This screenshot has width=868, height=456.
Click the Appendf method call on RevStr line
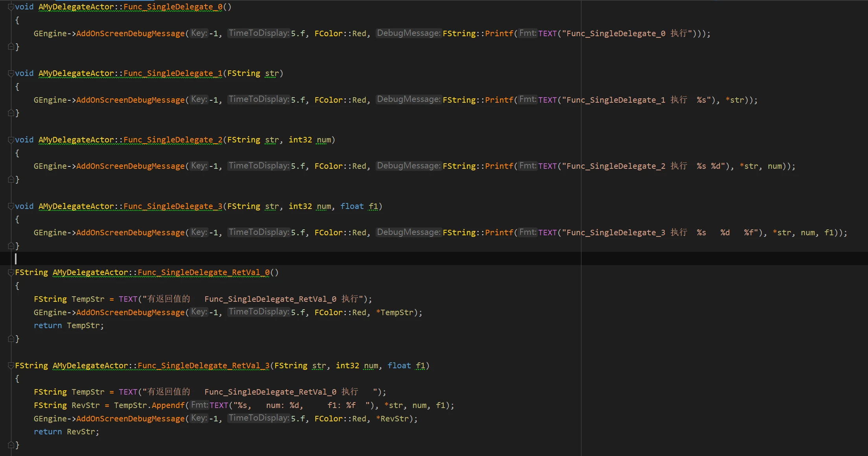168,406
